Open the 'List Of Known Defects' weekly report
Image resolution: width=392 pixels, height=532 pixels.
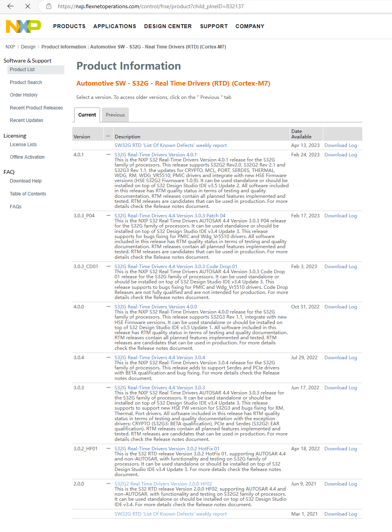[x=171, y=145]
